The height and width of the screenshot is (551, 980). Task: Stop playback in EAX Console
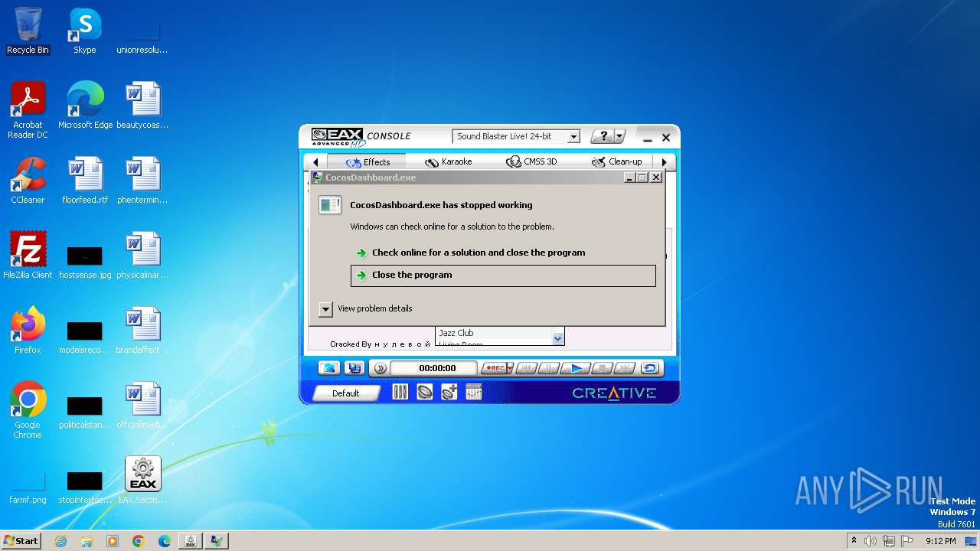pos(602,368)
